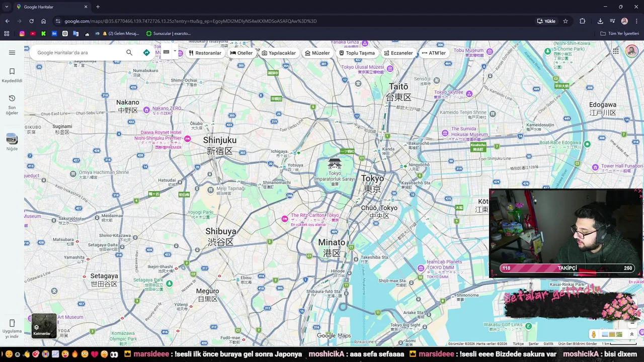Open the Instagram bookmark
Screen dimensions: 644x362
click(x=22, y=34)
